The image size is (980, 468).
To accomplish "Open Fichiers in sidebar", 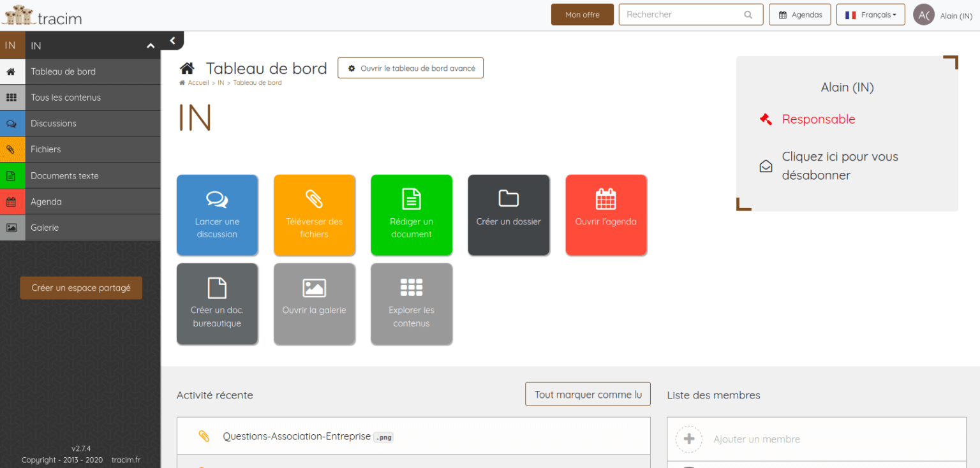I will [x=80, y=149].
